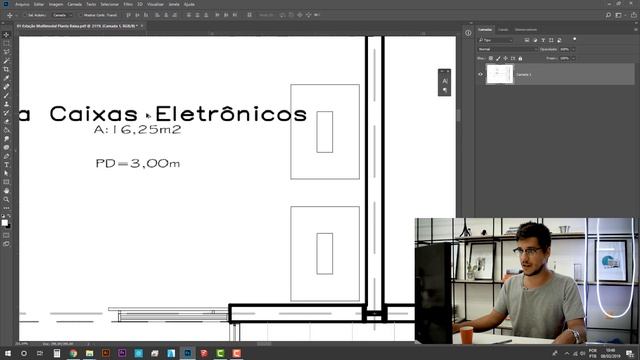Open the Editar menu
The width and height of the screenshot is (640, 360).
(x=39, y=4)
